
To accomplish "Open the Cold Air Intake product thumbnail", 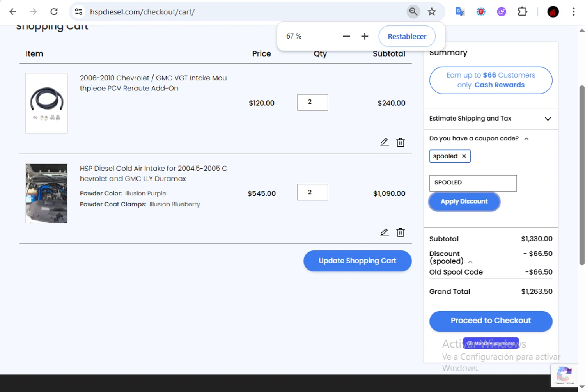I will (x=46, y=193).
